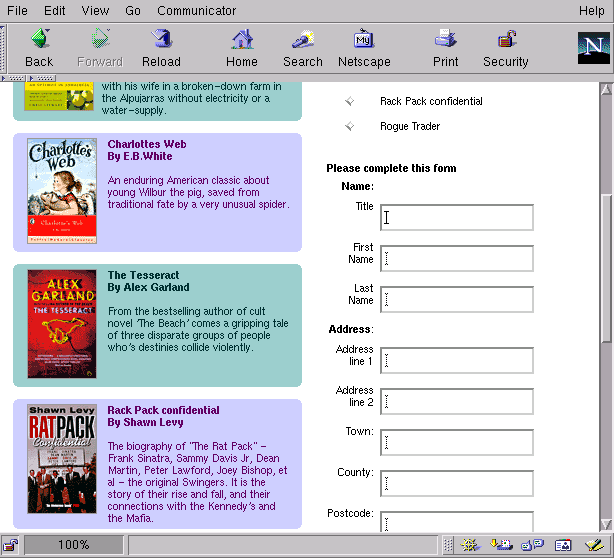Screen dimensions: 616x559
Task: Click 'Please complete this form' heading
Action: (x=391, y=169)
